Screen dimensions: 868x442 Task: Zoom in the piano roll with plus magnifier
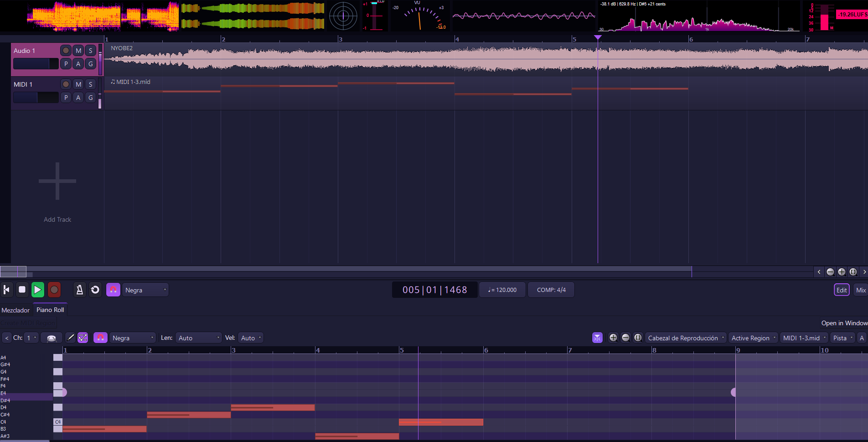613,338
